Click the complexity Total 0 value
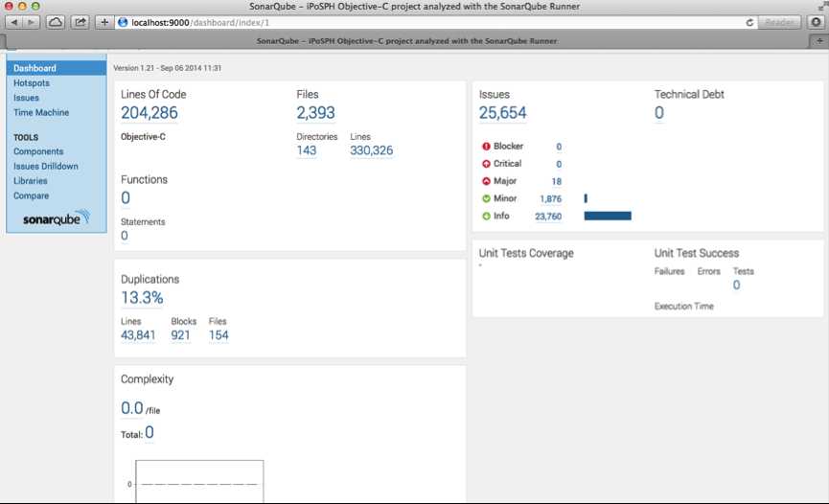Viewport: 829px width, 504px height. click(150, 432)
